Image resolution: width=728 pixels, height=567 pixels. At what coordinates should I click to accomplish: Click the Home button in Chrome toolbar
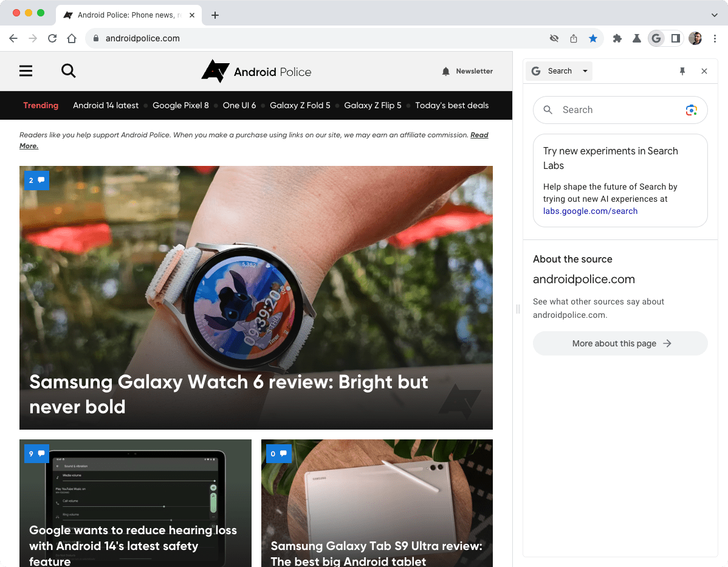[x=72, y=38]
